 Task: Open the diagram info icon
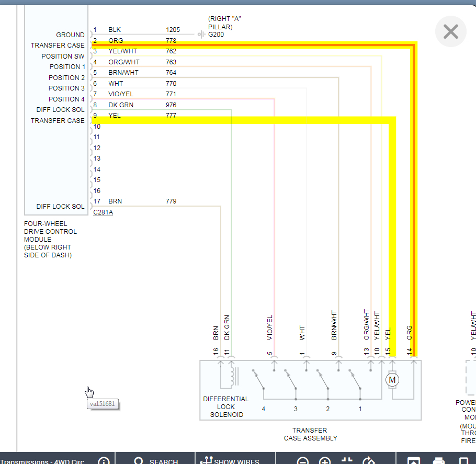pos(104,461)
